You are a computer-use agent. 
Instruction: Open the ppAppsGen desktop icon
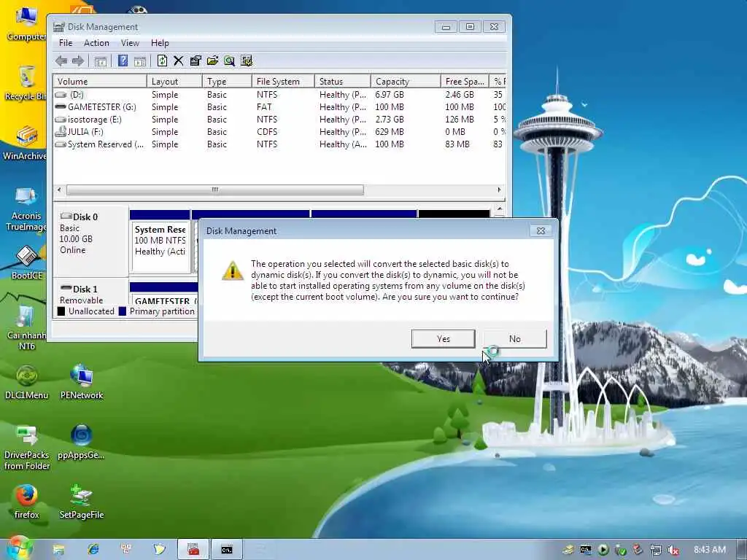tap(82, 442)
